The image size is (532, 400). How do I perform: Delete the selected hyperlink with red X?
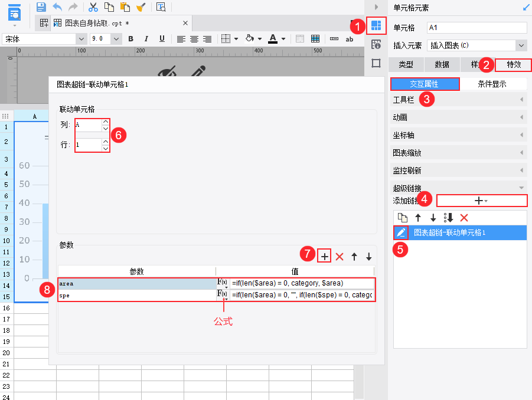[464, 218]
